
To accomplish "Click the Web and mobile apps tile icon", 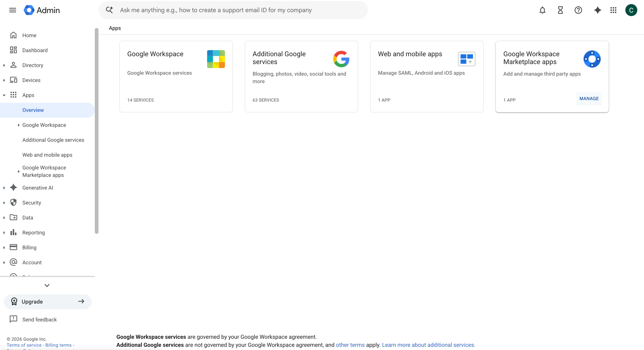I will coord(467,59).
